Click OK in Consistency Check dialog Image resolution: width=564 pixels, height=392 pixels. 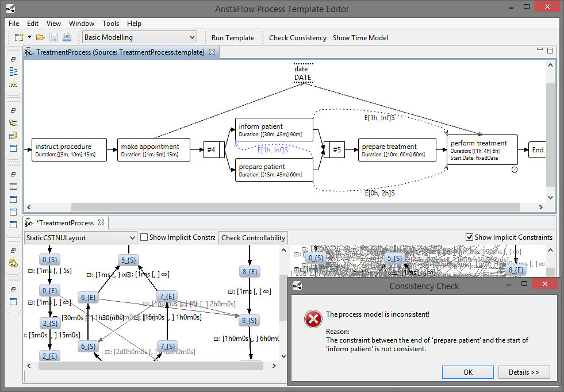[x=468, y=372]
